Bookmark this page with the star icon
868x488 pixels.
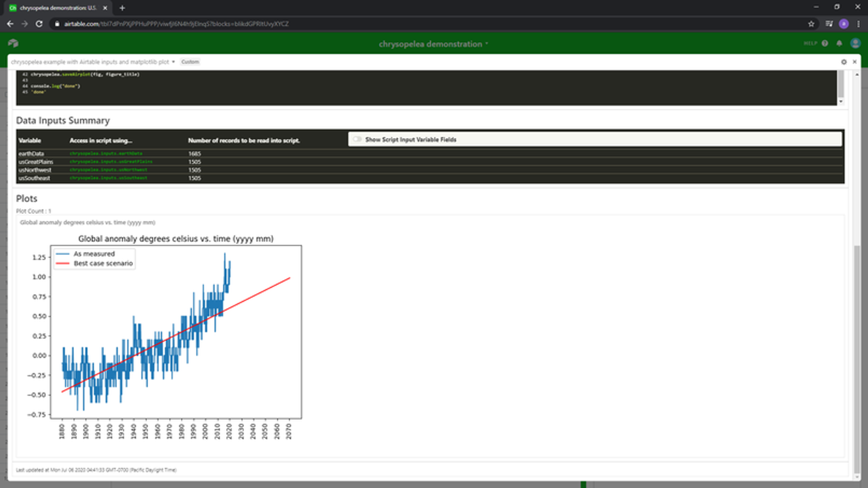point(811,24)
